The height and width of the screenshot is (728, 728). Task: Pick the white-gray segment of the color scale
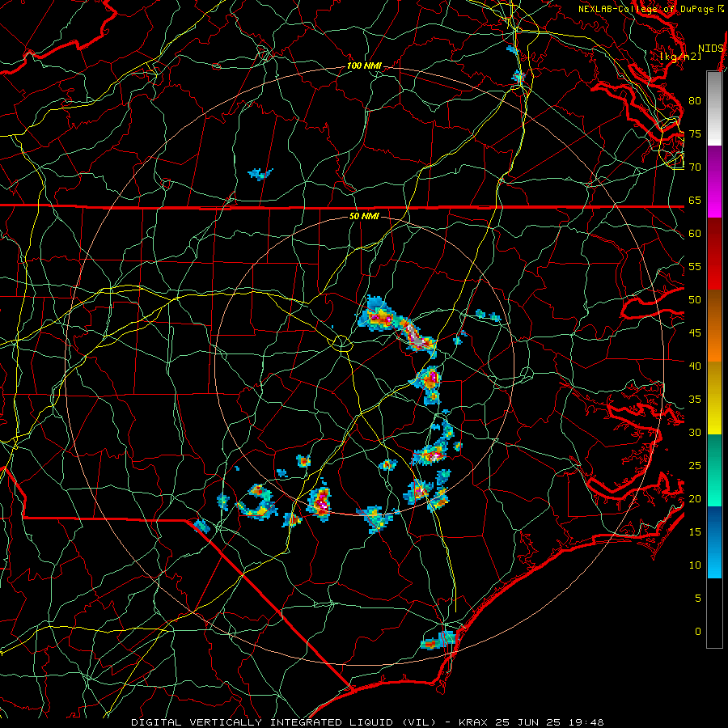[x=714, y=108]
